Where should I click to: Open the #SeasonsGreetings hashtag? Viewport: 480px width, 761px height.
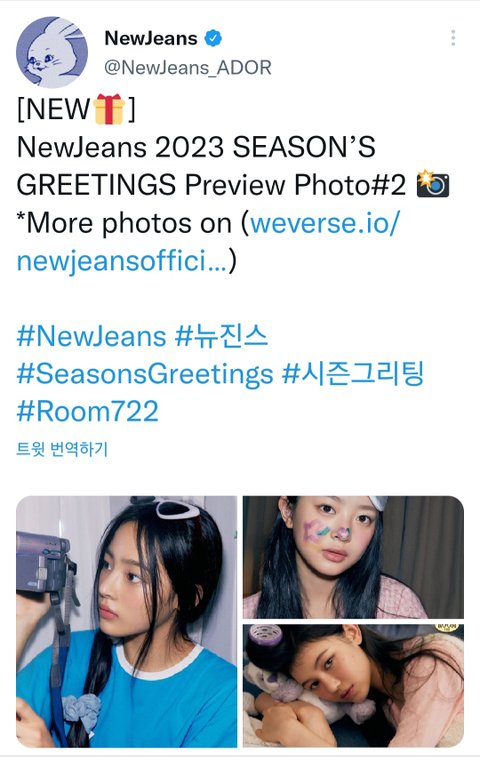tap(145, 374)
